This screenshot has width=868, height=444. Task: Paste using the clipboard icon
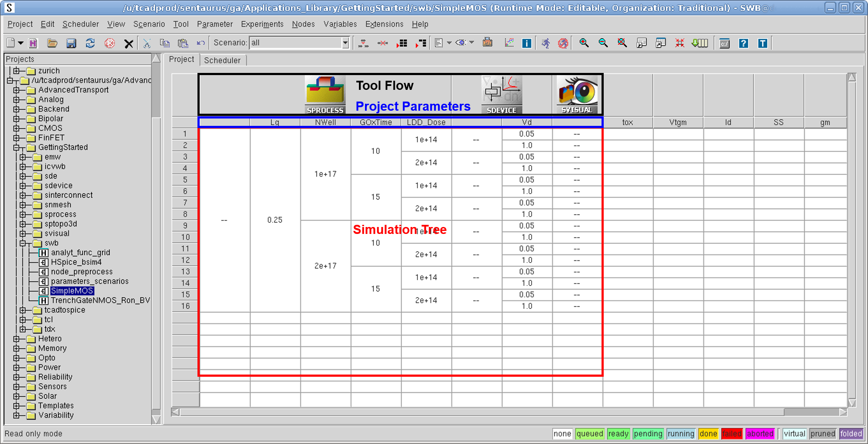click(183, 43)
